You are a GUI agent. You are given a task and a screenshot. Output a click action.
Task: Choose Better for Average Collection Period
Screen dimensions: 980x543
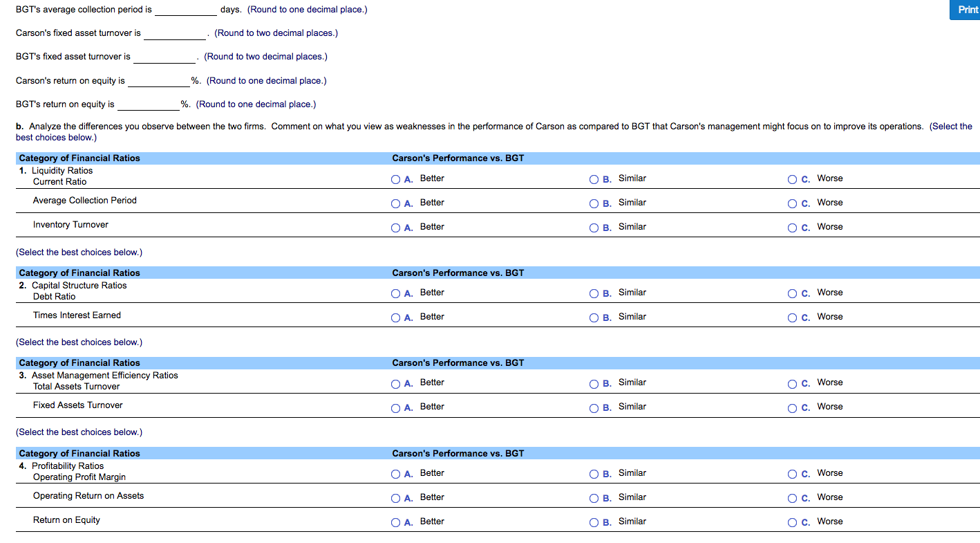[395, 203]
